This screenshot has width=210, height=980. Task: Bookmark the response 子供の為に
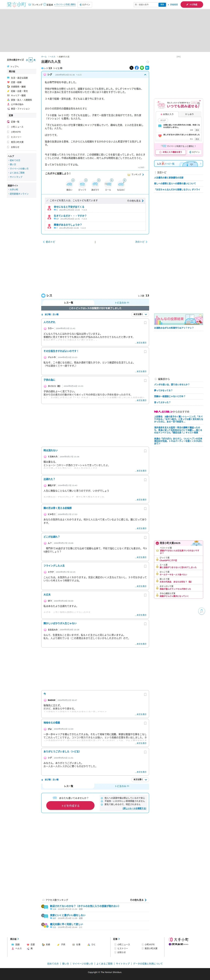point(145,380)
